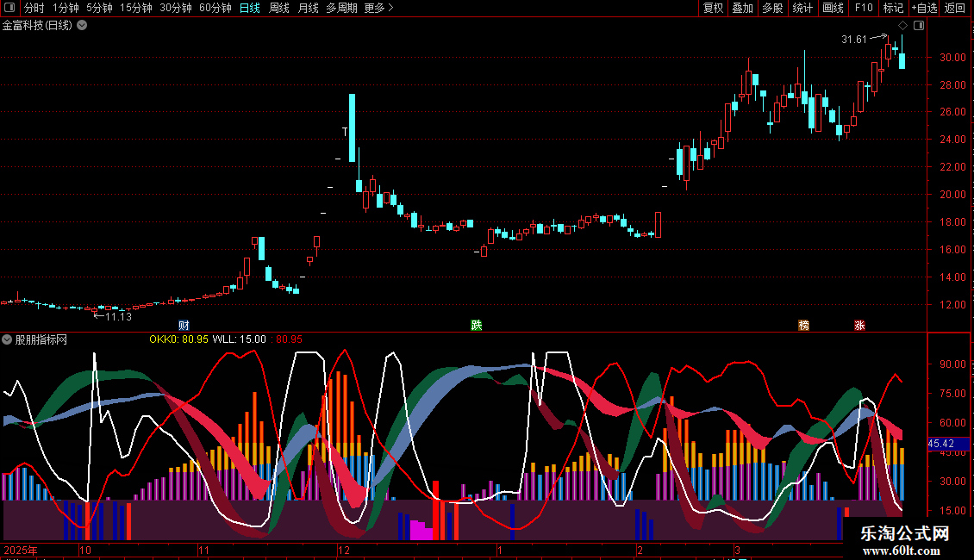Select the 5分钟 period tab
The width and height of the screenshot is (974, 560).
point(99,8)
